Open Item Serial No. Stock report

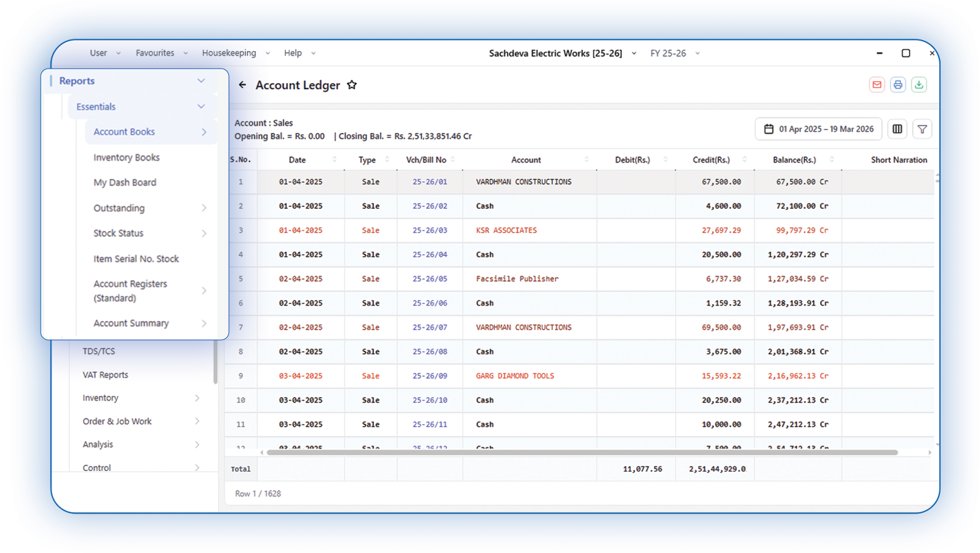click(x=136, y=259)
